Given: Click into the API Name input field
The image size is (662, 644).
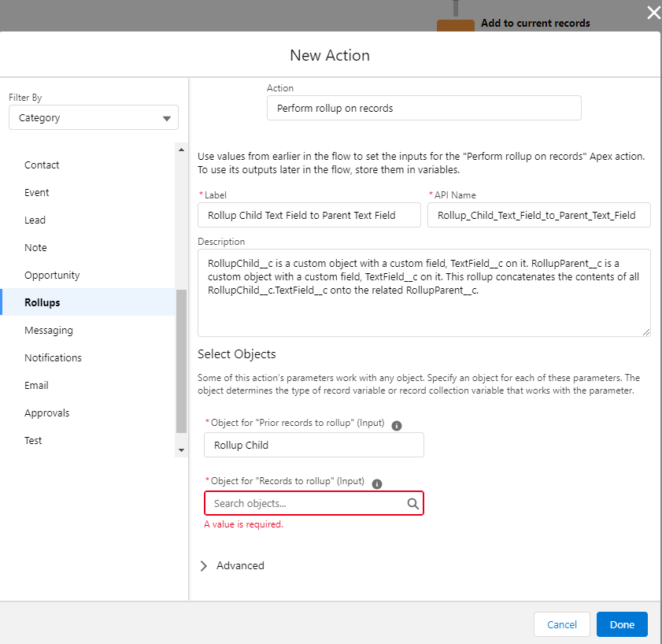Looking at the screenshot, I should (538, 216).
